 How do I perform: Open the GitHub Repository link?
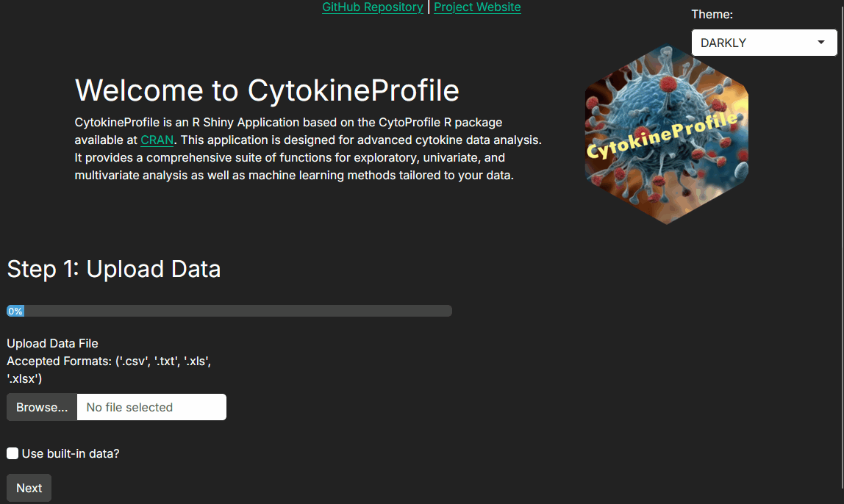[373, 7]
